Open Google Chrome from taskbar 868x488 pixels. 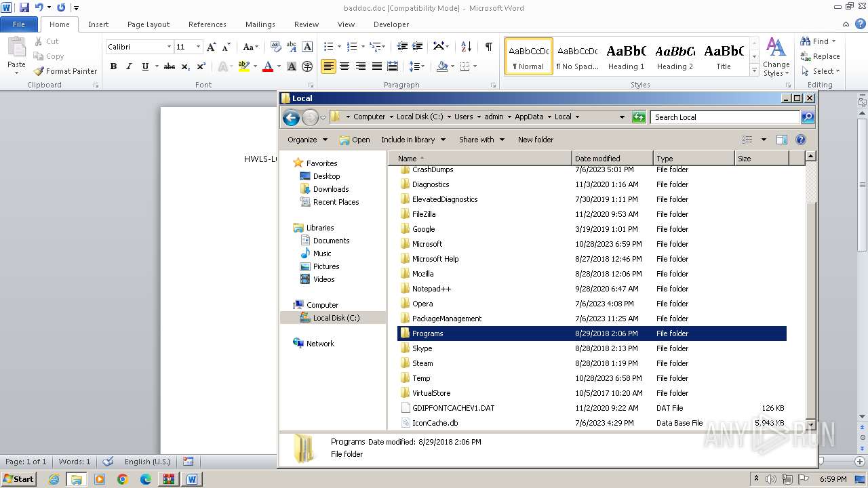point(122,479)
